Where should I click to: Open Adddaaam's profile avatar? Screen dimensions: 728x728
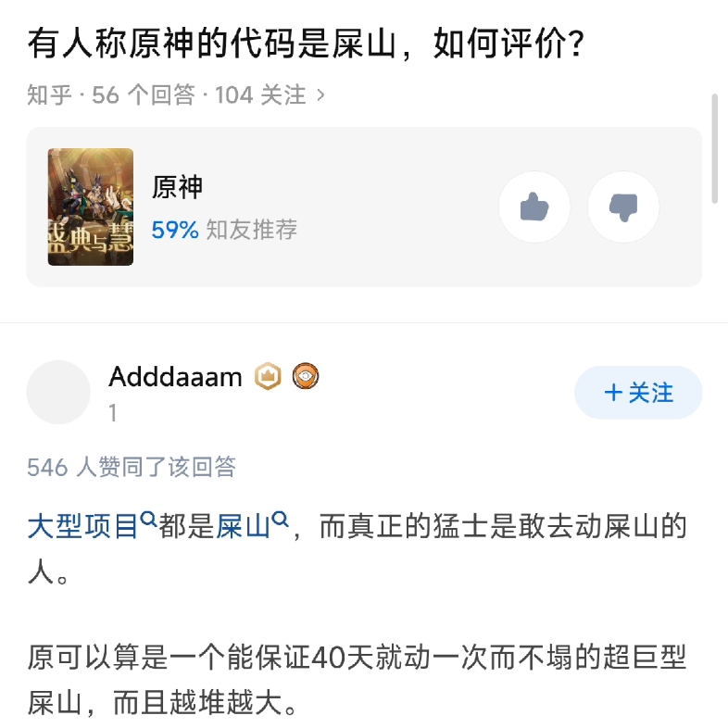[x=59, y=392]
